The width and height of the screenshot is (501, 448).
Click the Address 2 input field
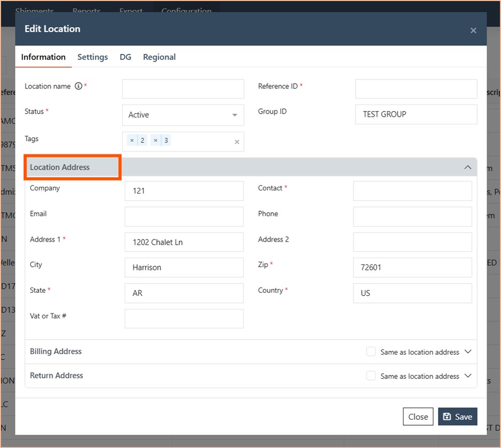413,242
